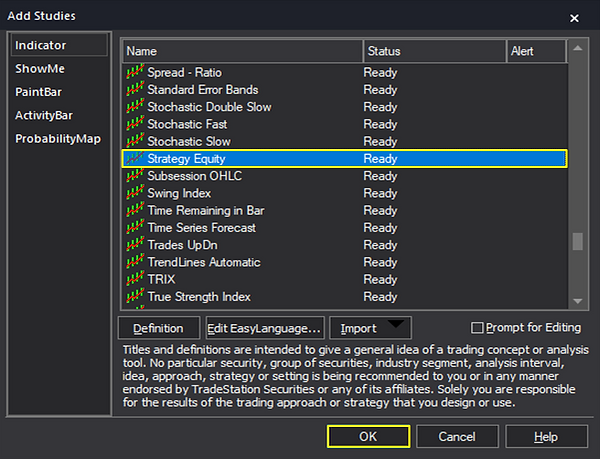Click the Time Remaining in Bar icon
The image size is (600, 459).
point(135,210)
